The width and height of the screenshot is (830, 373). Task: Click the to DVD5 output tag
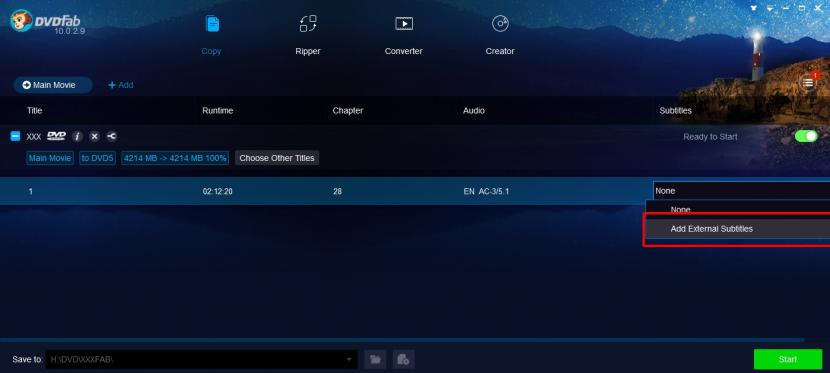pyautogui.click(x=97, y=158)
